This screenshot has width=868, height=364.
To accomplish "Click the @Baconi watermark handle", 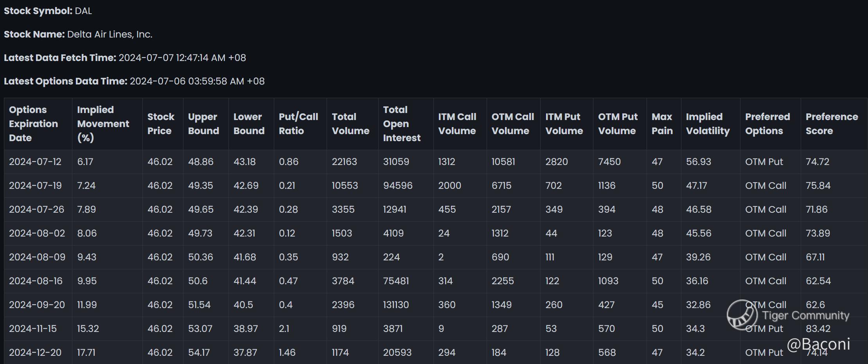I will click(818, 344).
